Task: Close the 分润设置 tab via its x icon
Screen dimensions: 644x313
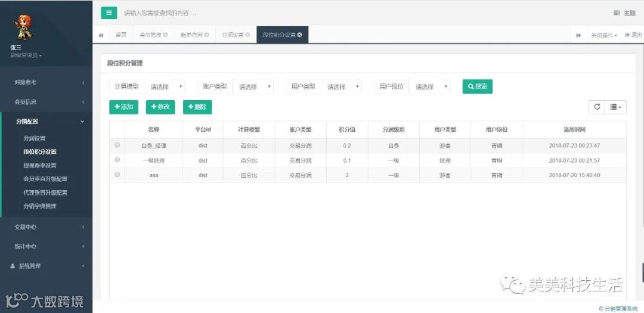Action: [247, 35]
